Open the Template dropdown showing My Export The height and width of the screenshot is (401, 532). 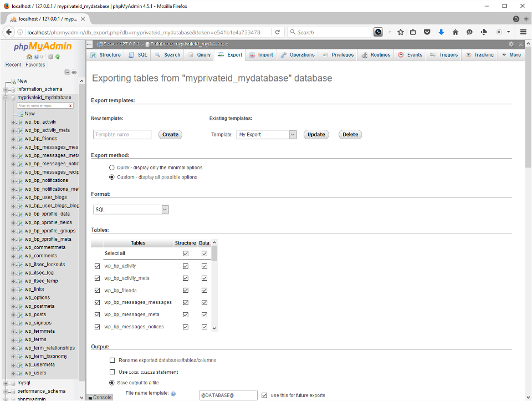267,134
